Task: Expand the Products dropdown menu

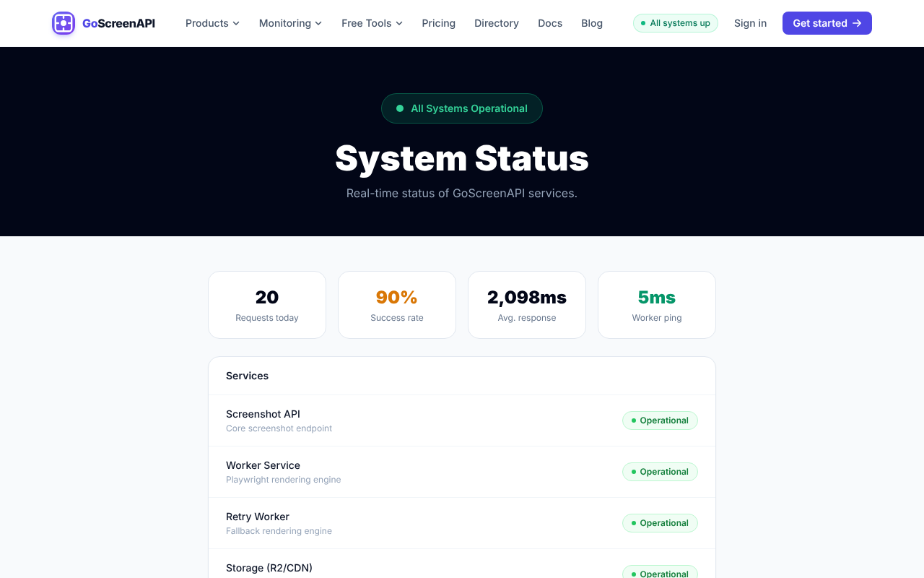Action: tap(212, 23)
